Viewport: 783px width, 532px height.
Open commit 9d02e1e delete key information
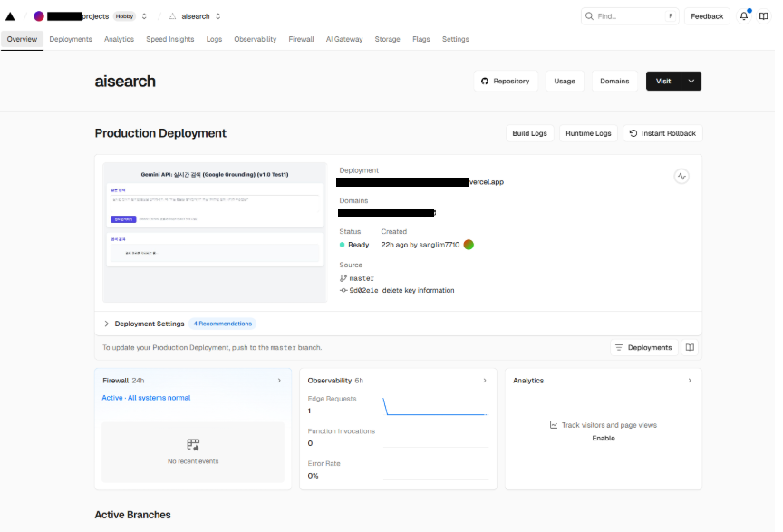pyautogui.click(x=397, y=290)
